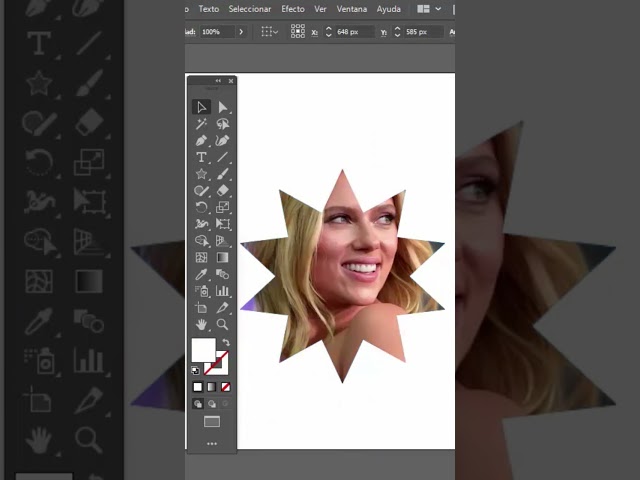Viewport: 640px width, 480px height.
Task: Select the Star shape tool
Action: tap(201, 174)
